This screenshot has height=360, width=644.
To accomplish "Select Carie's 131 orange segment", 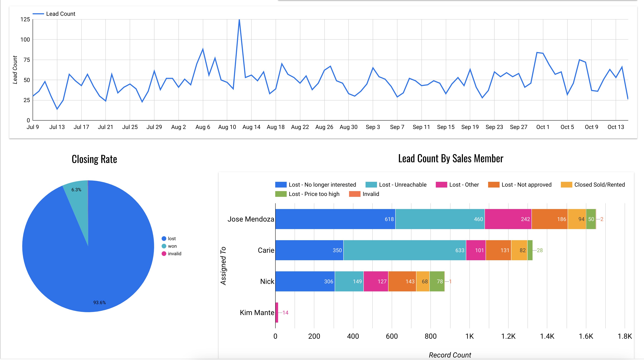I will tap(498, 250).
